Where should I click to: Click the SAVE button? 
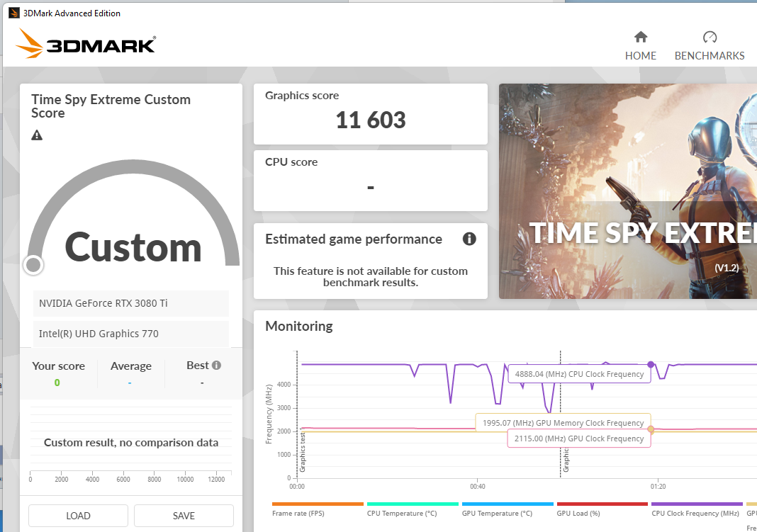(x=184, y=516)
